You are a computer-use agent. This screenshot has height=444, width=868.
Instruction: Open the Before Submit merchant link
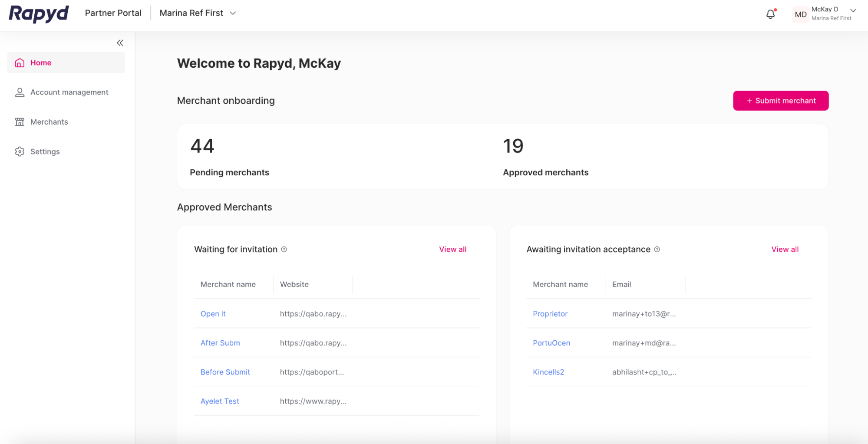tap(225, 372)
